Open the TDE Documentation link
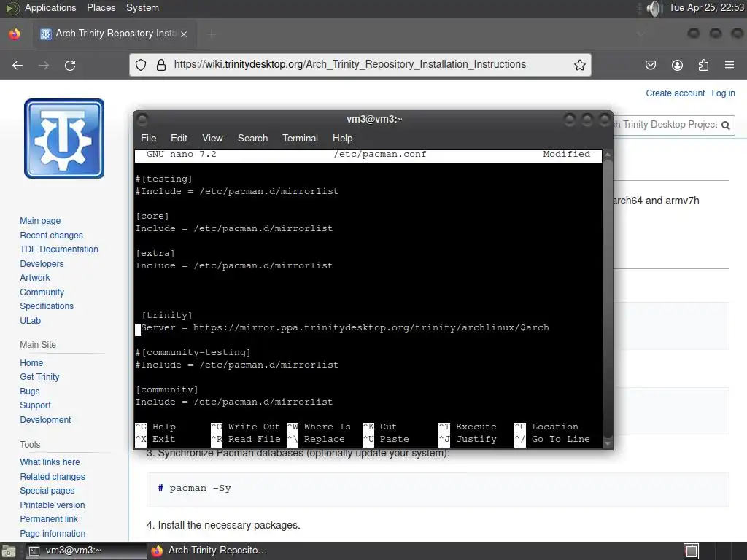This screenshot has height=560, width=747. pos(58,249)
